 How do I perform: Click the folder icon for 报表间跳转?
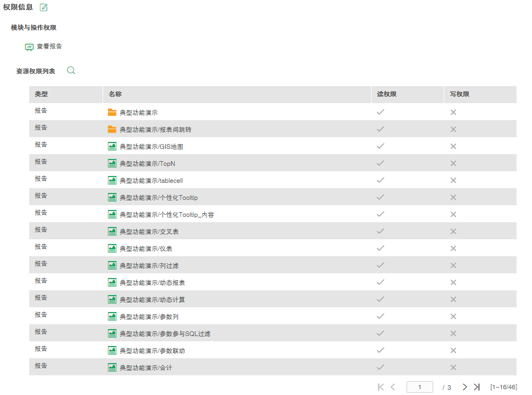tap(112, 129)
